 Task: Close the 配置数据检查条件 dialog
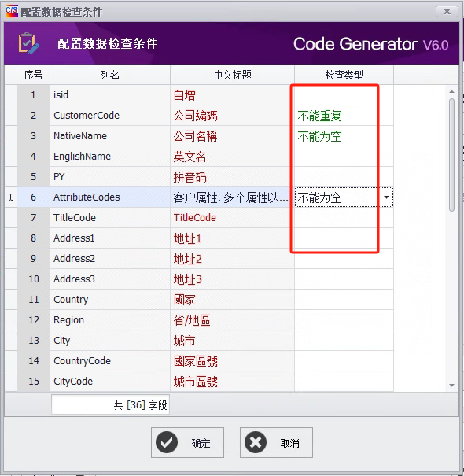point(447,12)
